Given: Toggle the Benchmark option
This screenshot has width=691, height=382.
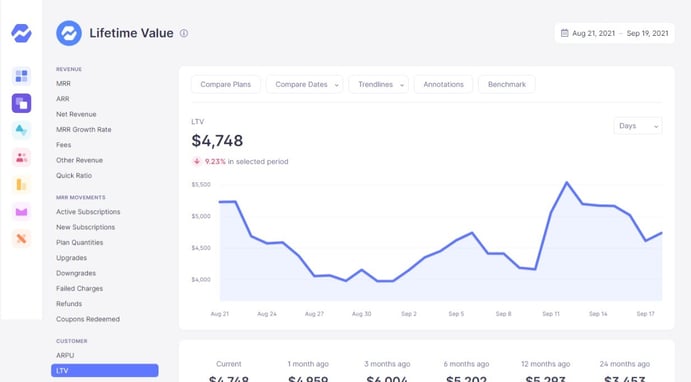Looking at the screenshot, I should [x=507, y=84].
